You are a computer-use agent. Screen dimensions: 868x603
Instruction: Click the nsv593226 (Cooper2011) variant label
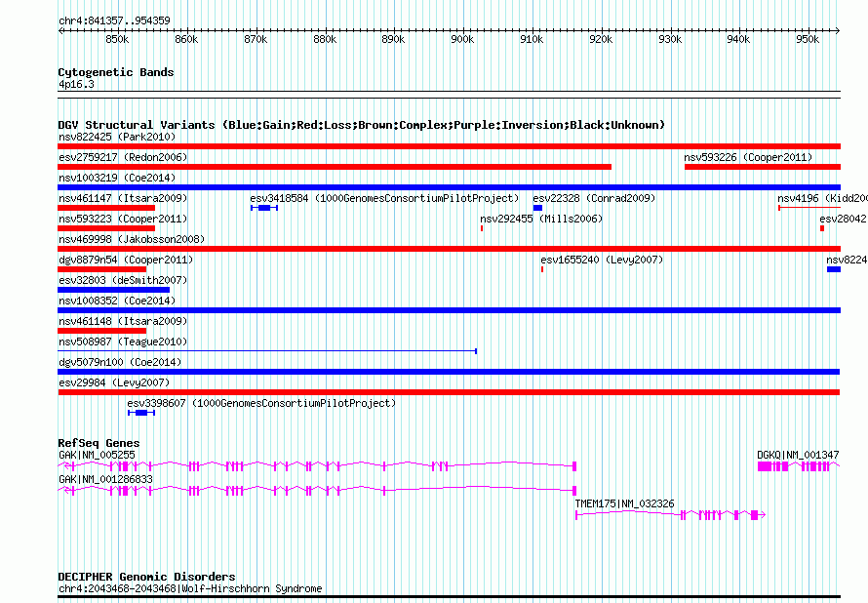748,157
